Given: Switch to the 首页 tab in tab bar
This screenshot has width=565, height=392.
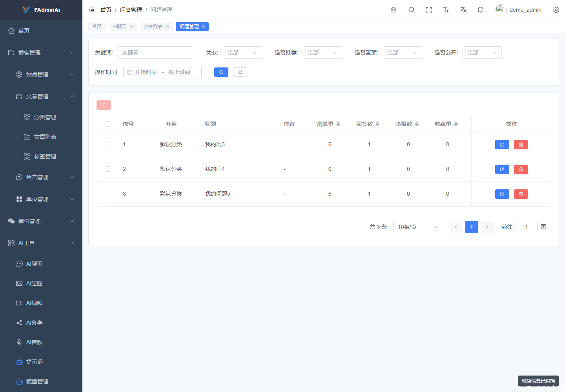Looking at the screenshot, I should pos(97,27).
